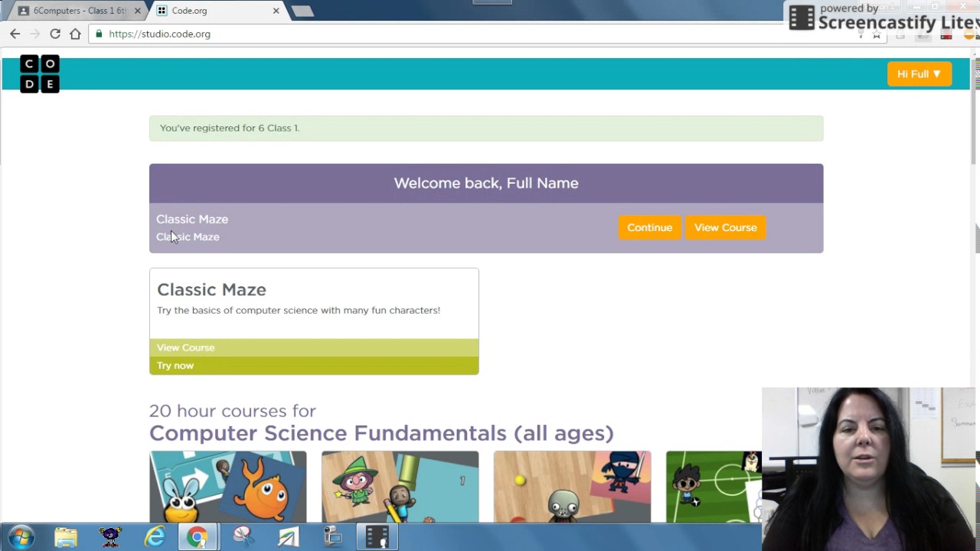
Task: Launch Internet Explorer from taskbar
Action: (155, 537)
